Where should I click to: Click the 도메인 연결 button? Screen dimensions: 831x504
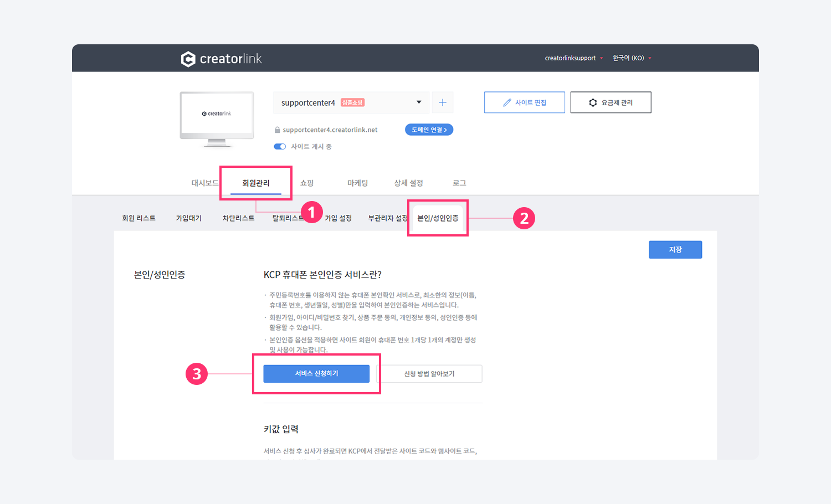coord(429,130)
